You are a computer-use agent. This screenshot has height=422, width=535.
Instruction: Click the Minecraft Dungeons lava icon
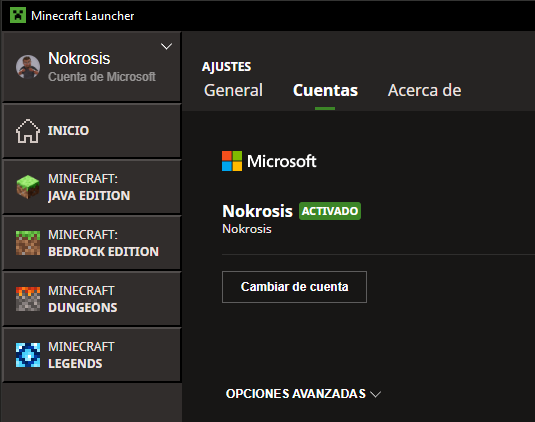(28, 299)
